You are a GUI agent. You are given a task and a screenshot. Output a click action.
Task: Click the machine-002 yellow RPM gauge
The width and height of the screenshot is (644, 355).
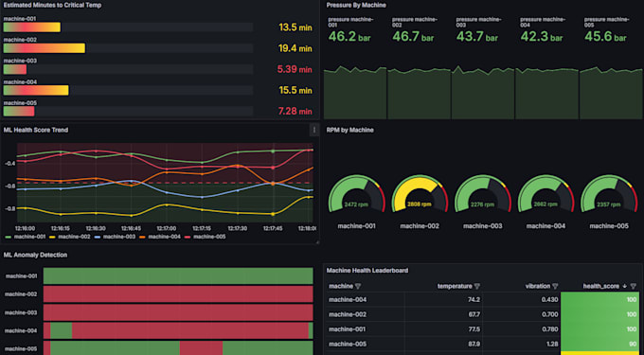pyautogui.click(x=420, y=193)
